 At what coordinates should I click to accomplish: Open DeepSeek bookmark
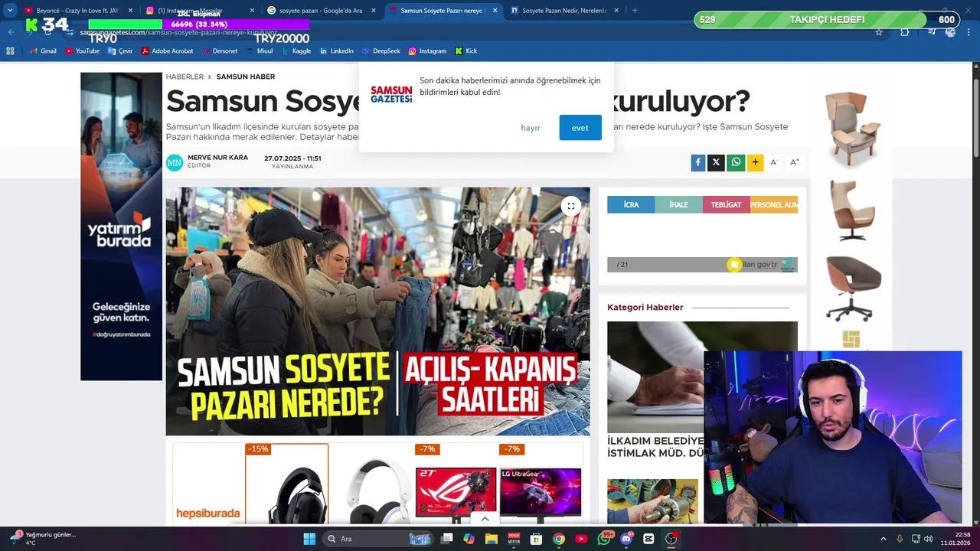point(381,51)
